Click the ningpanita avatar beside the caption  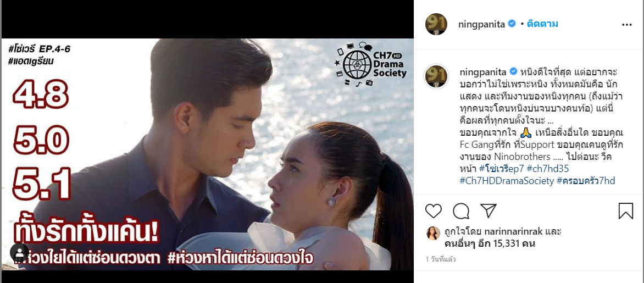coord(436,76)
